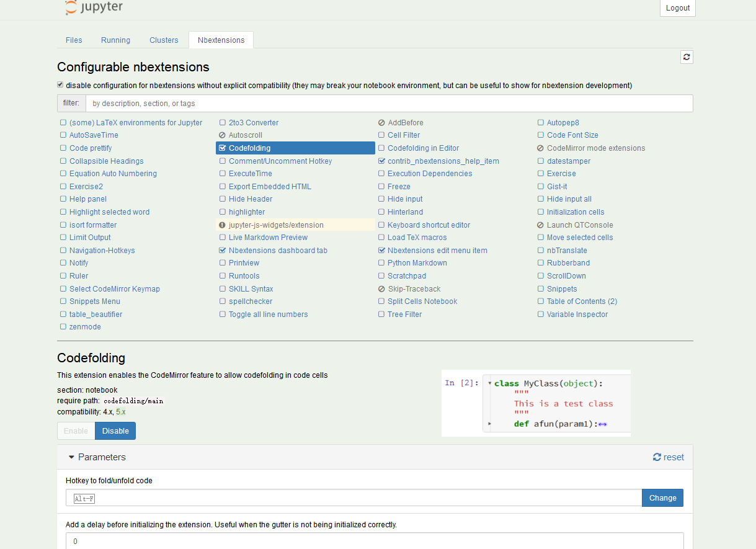Image resolution: width=756 pixels, height=549 pixels.
Task: Click the Jupyter logo
Action: (x=94, y=7)
